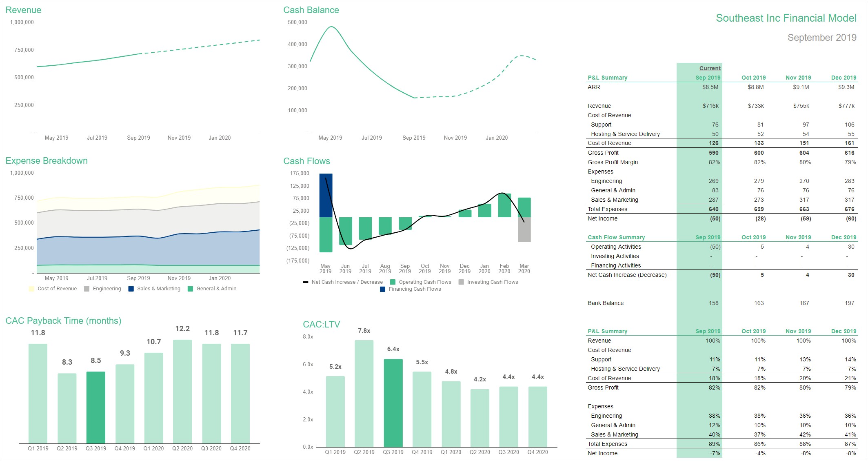Click the Hosting & Service Delivery label in first table
The image size is (868, 461).
[625, 134]
